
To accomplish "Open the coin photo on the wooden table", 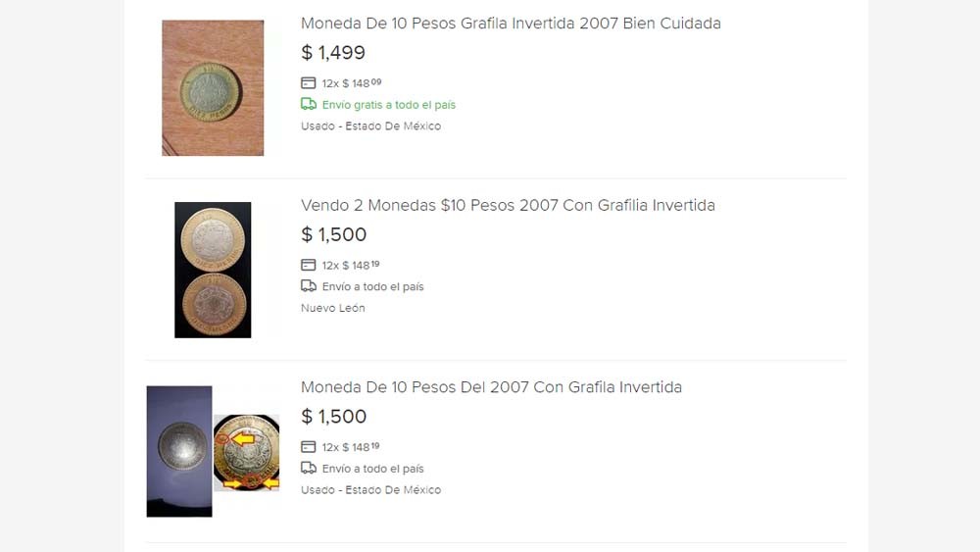I will point(213,88).
